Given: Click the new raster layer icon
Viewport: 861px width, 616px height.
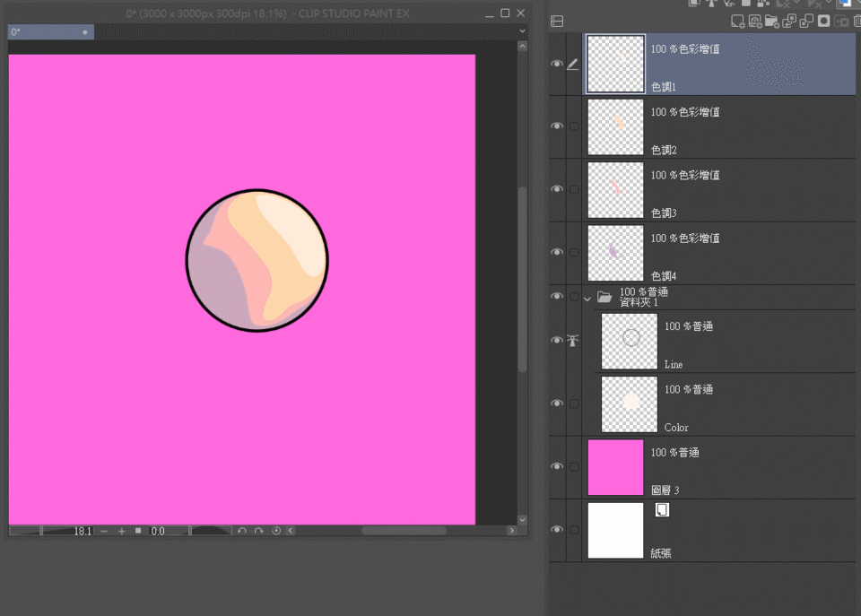Looking at the screenshot, I should click(737, 21).
